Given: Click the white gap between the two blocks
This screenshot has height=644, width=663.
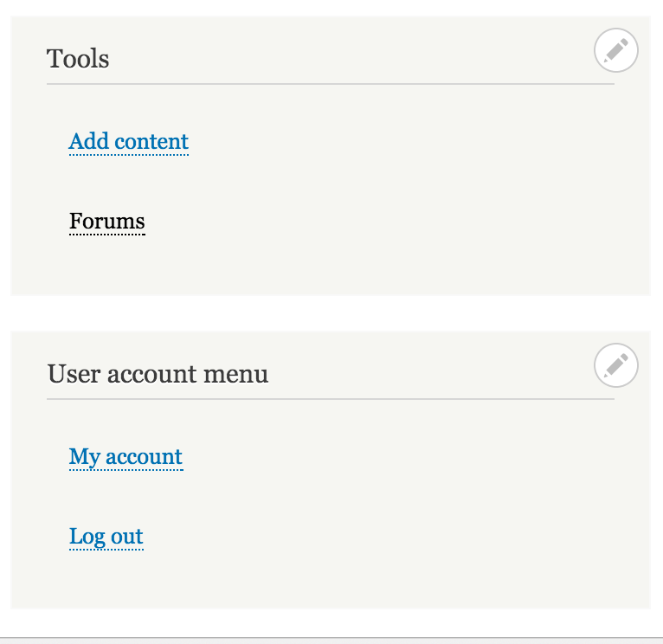Looking at the screenshot, I should tap(331, 313).
